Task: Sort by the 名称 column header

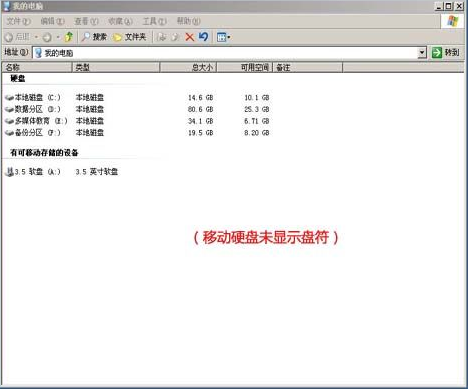Action: click(37, 67)
